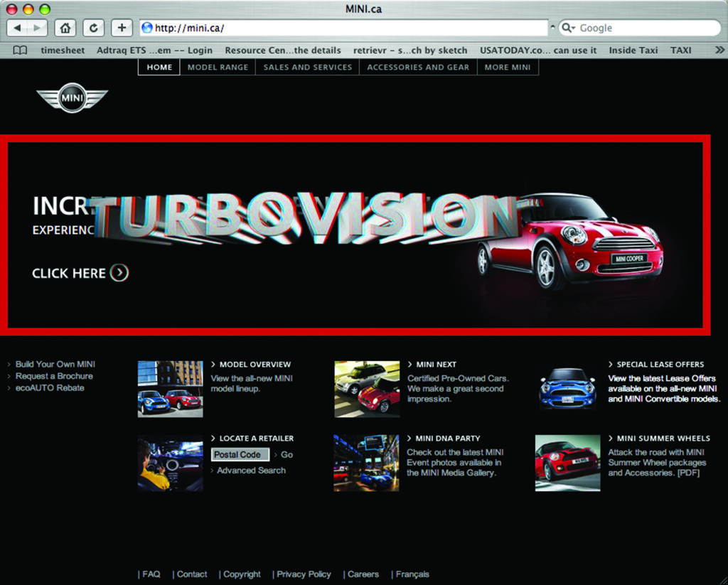Open the MORE MINI menu

508,68
